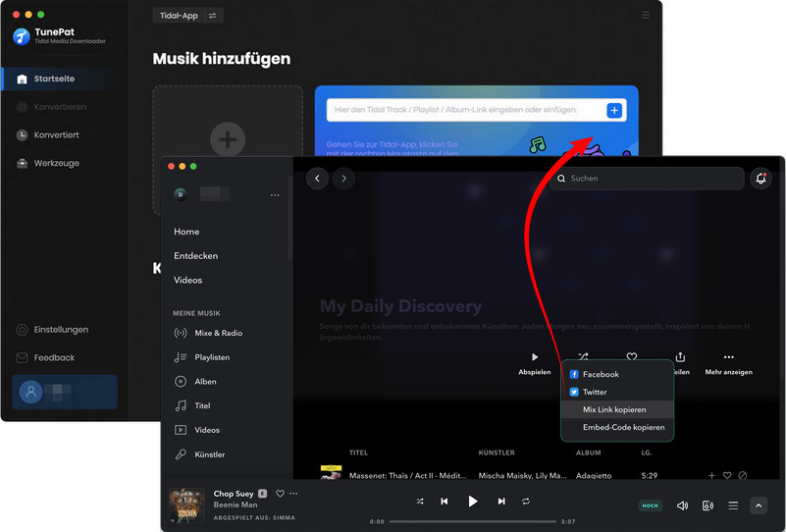Open HOCH audio quality selector
Screen dimensions: 786x532
tap(651, 505)
